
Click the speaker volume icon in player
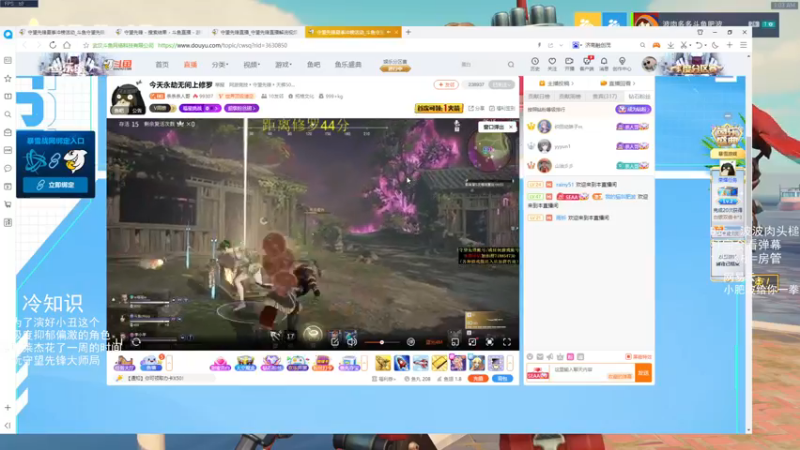click(352, 342)
